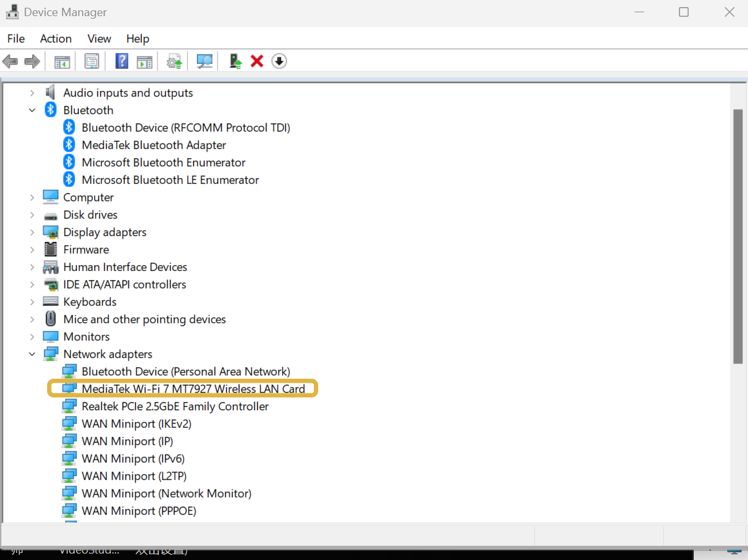Screen dimensions: 748x560
Task: Open the File menu
Action: click(16, 39)
